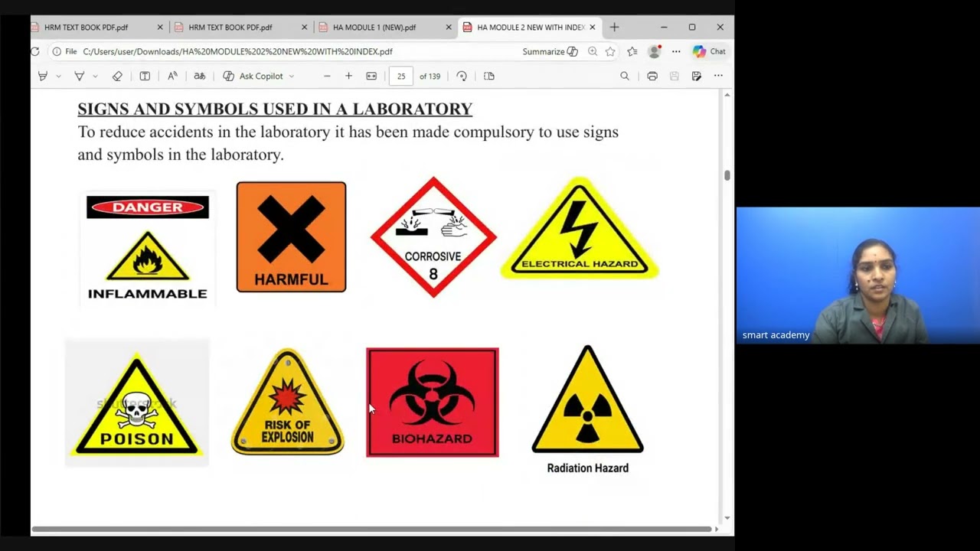Add this page to favorites star
980x551 pixels.
610,51
